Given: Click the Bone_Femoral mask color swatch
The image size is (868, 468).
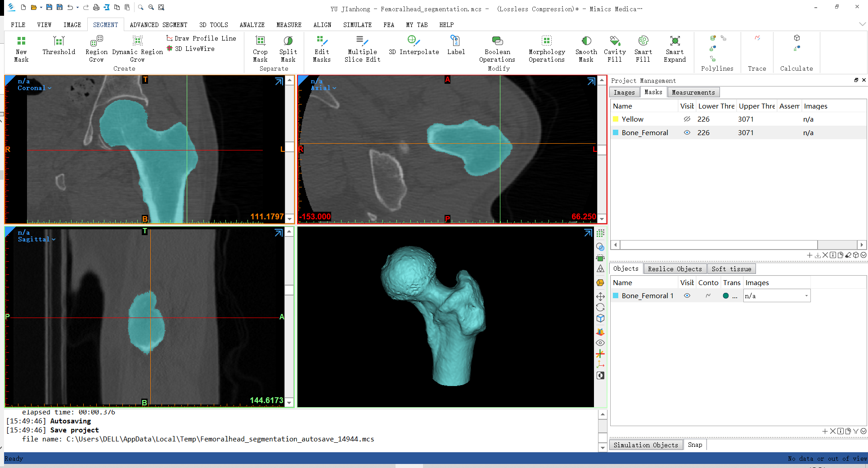Looking at the screenshot, I should tap(616, 133).
